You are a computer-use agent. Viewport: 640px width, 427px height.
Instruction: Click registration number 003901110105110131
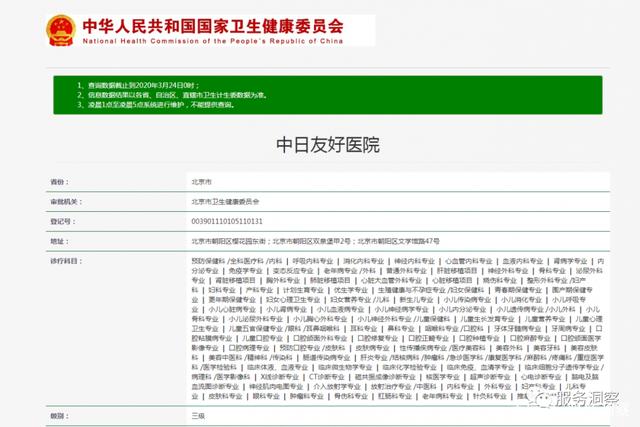click(227, 222)
